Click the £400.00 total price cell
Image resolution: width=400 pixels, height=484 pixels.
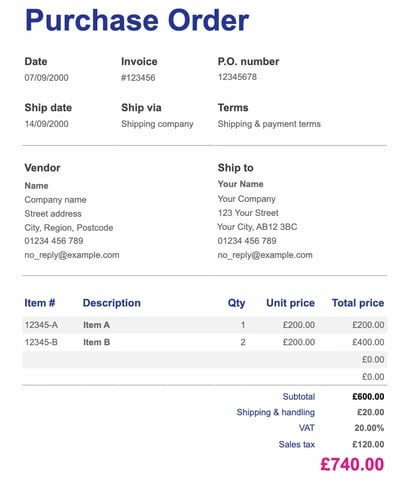368,342
